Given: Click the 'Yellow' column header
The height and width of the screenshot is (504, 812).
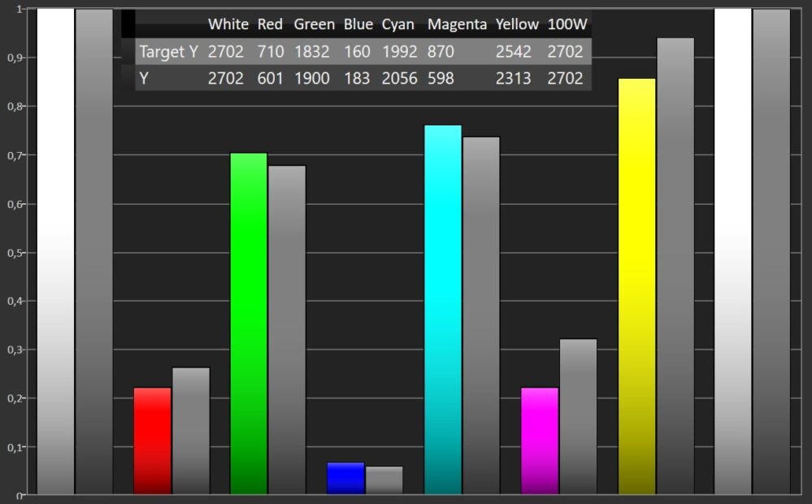Looking at the screenshot, I should pyautogui.click(x=517, y=24).
